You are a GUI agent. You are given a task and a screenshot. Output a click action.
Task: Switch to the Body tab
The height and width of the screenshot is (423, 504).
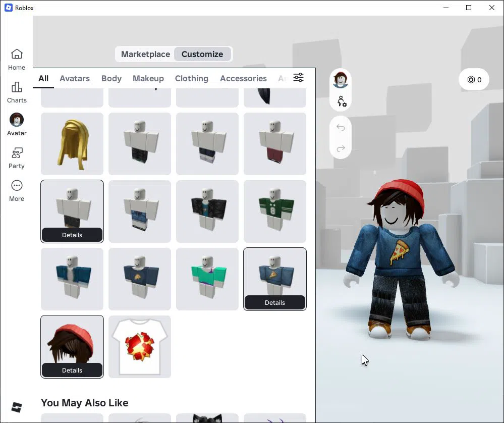(x=111, y=78)
